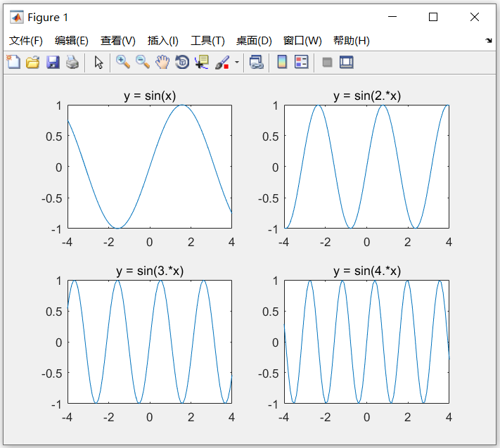Screen dimensions: 500x448
Task: Click the Show Plot Tools icon
Action: pos(346,62)
